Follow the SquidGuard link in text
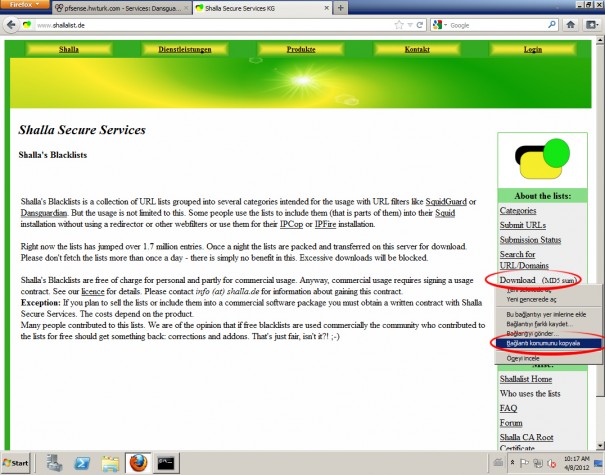This screenshot has height=475, width=605. (446, 201)
